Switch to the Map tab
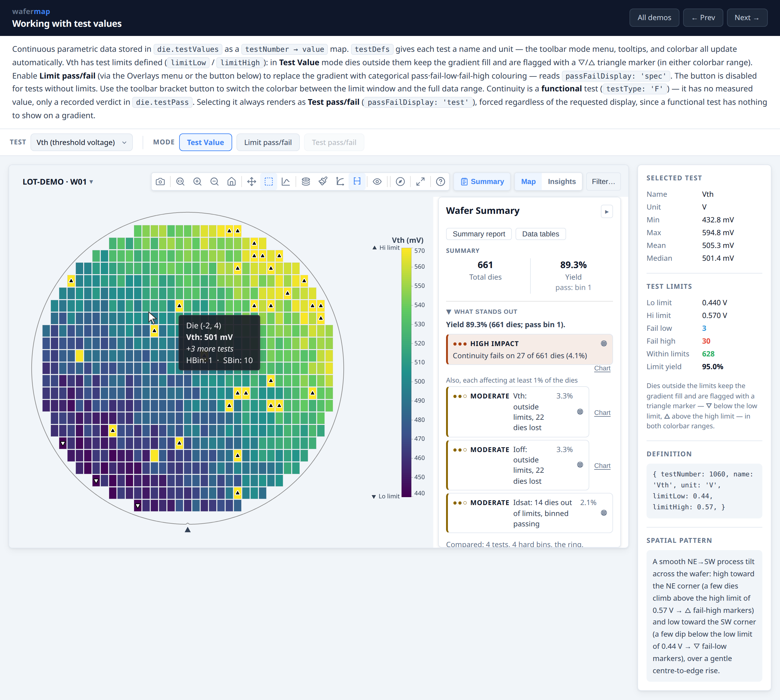Viewport: 780px width, 700px height. [528, 182]
